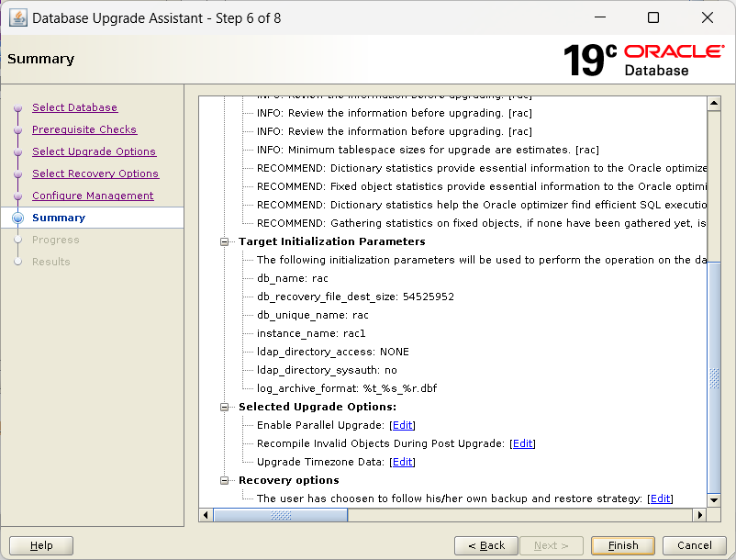Screen dimensions: 736x560
Task: Select Minimum tablespace sizes INFO row
Action: [428, 150]
